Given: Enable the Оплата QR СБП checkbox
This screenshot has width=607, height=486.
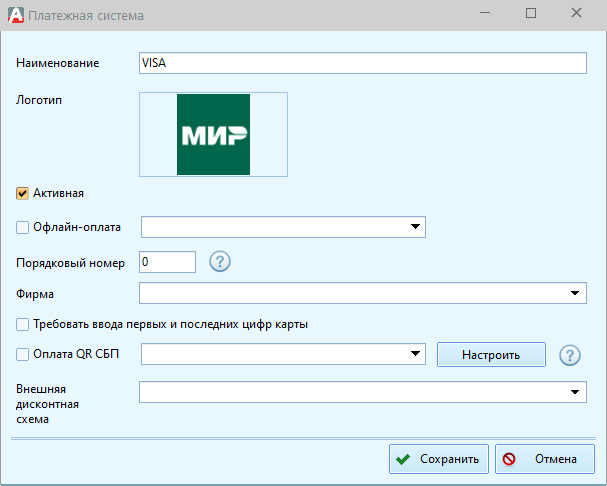Looking at the screenshot, I should click(22, 354).
